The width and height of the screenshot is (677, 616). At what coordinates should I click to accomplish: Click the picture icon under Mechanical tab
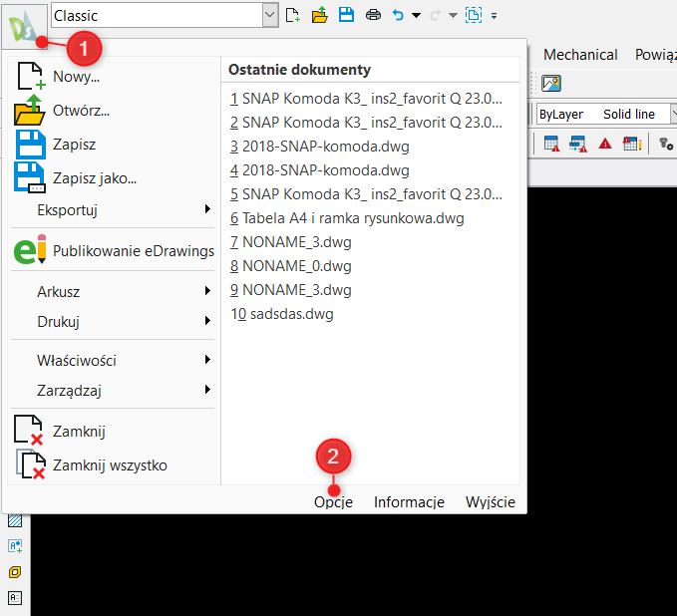point(551,83)
